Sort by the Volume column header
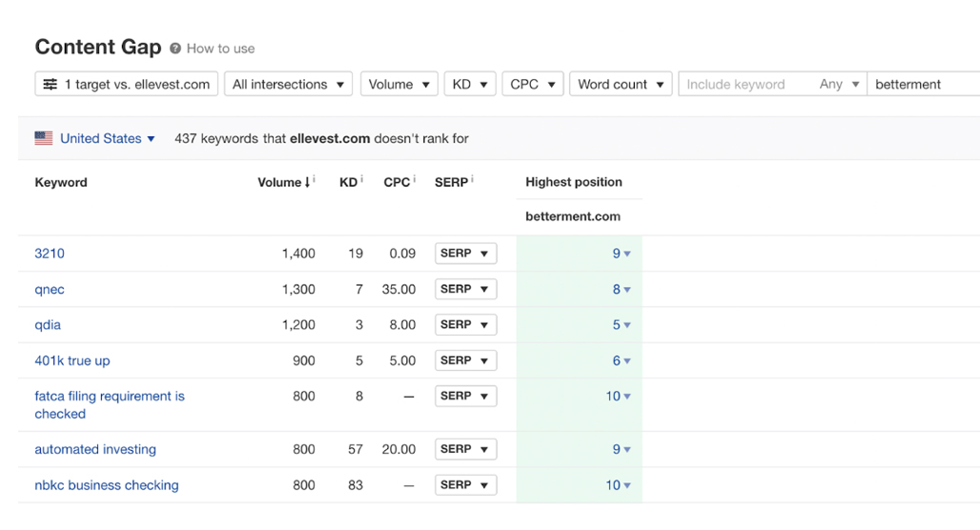The height and width of the screenshot is (530, 980). (x=283, y=182)
